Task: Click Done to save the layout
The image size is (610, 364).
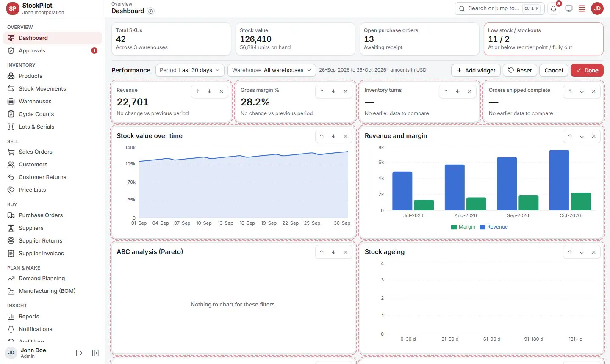Action: (x=587, y=70)
